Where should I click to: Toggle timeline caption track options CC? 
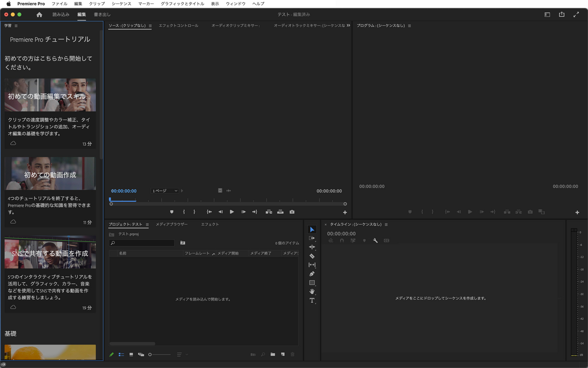(386, 240)
